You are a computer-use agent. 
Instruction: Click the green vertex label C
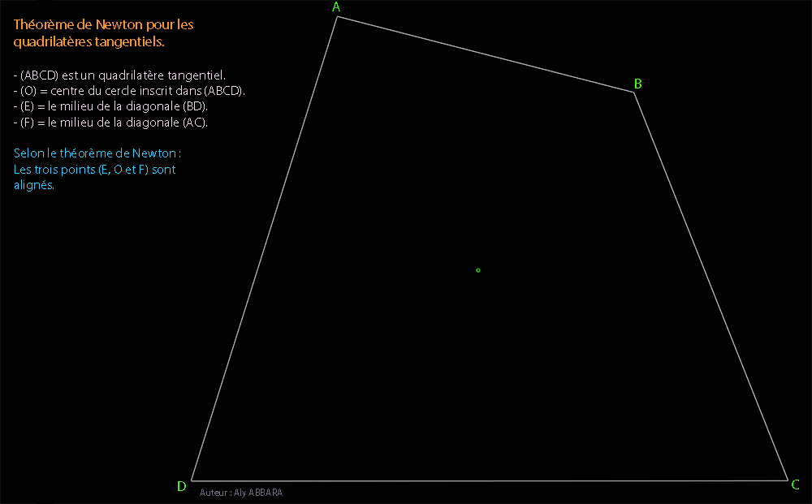coord(795,485)
